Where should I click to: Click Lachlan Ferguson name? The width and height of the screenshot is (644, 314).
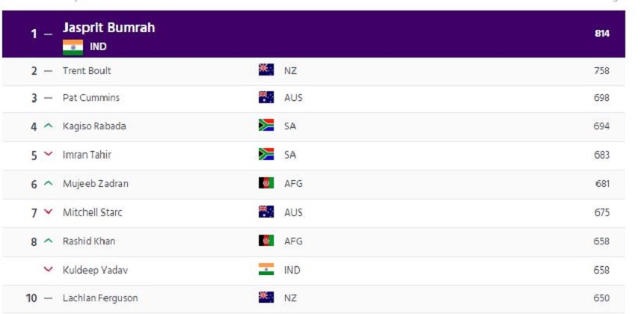[100, 298]
